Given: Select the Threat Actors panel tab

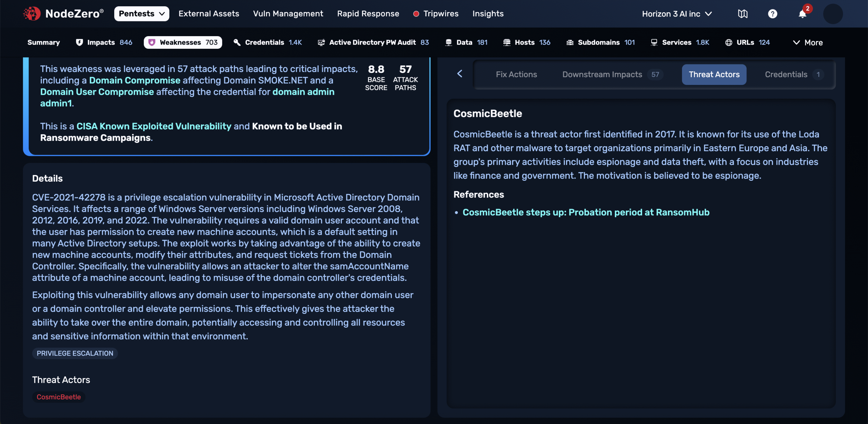Looking at the screenshot, I should (x=714, y=74).
